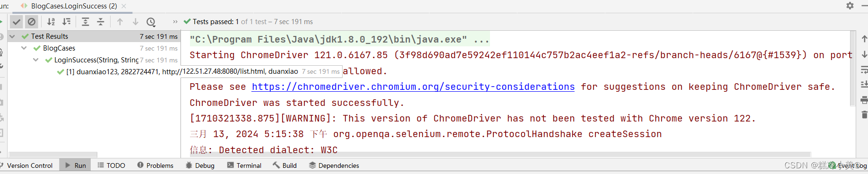Sort test results by duration
This screenshot has width=868, height=174.
click(67, 22)
